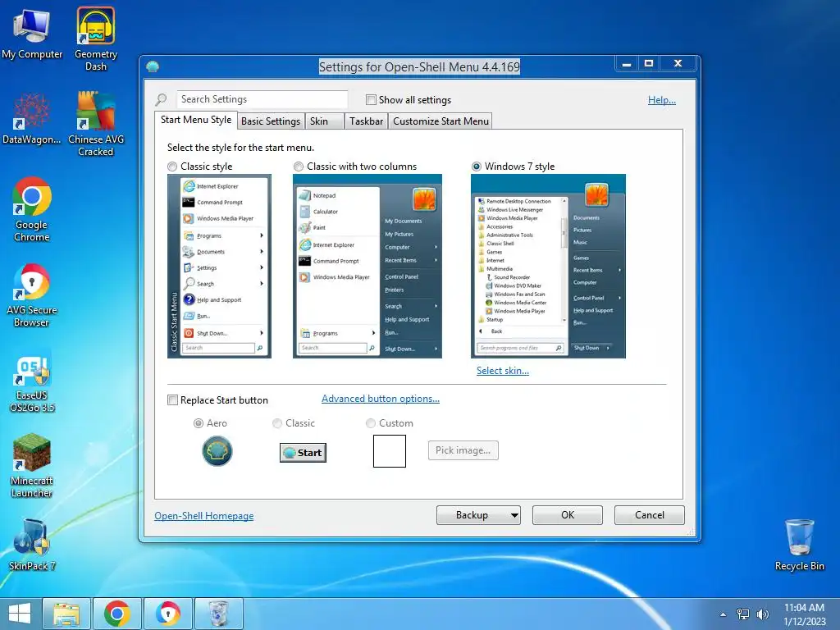
Task: Click the empty Custom button image box
Action: pyautogui.click(x=390, y=451)
